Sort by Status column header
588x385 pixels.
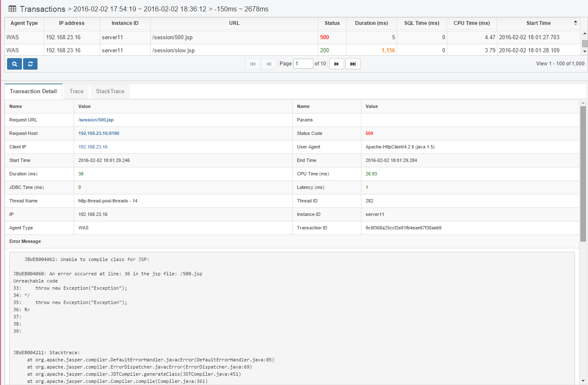click(x=332, y=23)
